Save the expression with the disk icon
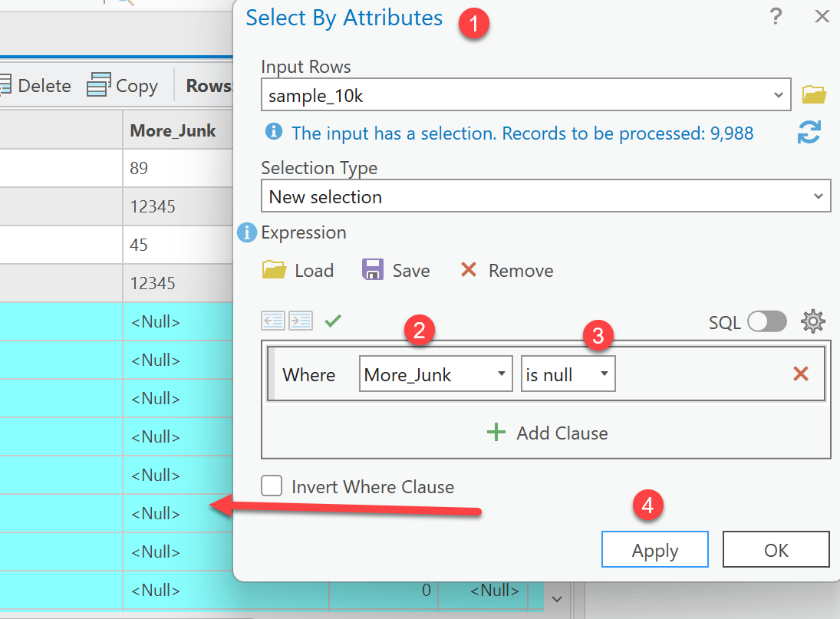Viewport: 840px width, 619px height. (x=373, y=271)
